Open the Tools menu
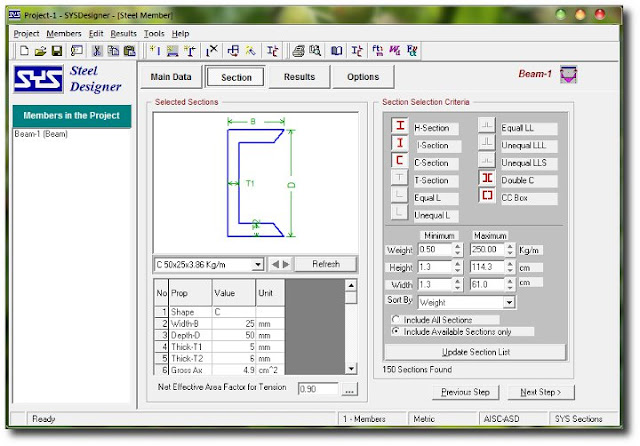The width and height of the screenshot is (640, 446). point(154,34)
